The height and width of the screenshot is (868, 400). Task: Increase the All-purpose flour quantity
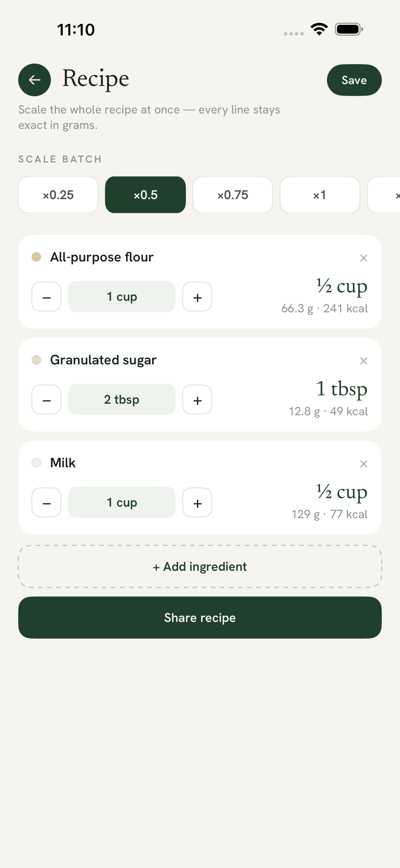[x=197, y=297]
